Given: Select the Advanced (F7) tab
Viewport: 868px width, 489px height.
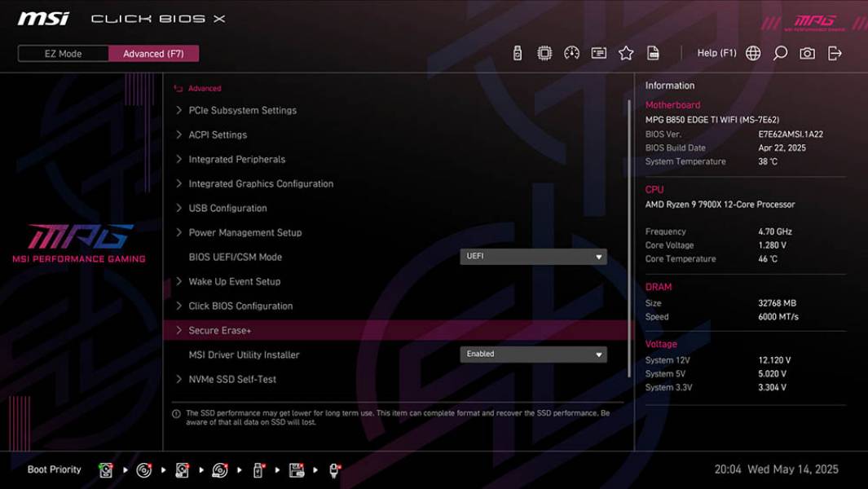Looking at the screenshot, I should pyautogui.click(x=153, y=54).
